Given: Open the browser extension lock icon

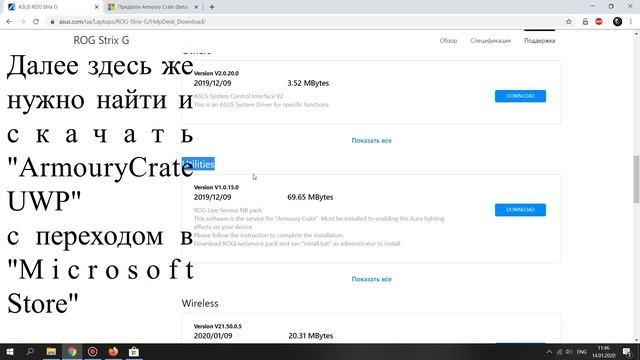Looking at the screenshot, I should (x=585, y=22).
